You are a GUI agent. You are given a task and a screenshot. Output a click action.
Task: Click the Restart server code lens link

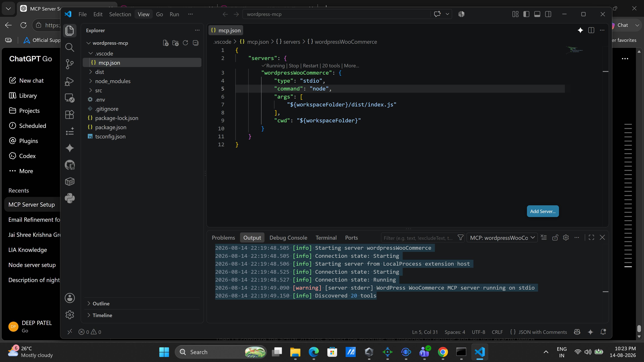click(310, 66)
